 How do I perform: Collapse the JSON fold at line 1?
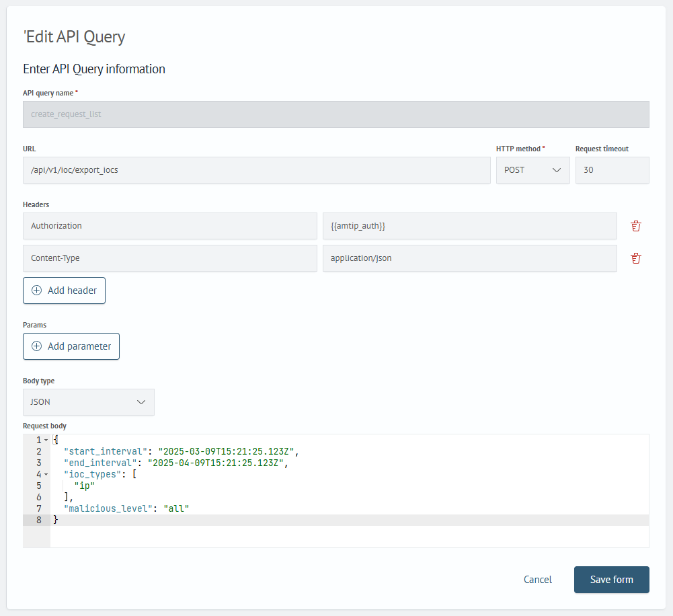point(46,440)
